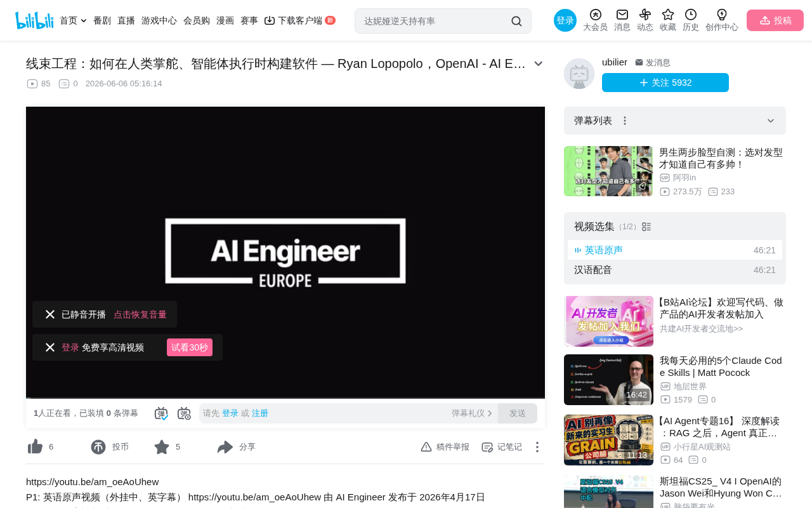Open 直播 page
Screen dimensions: 812x508
click(x=126, y=20)
